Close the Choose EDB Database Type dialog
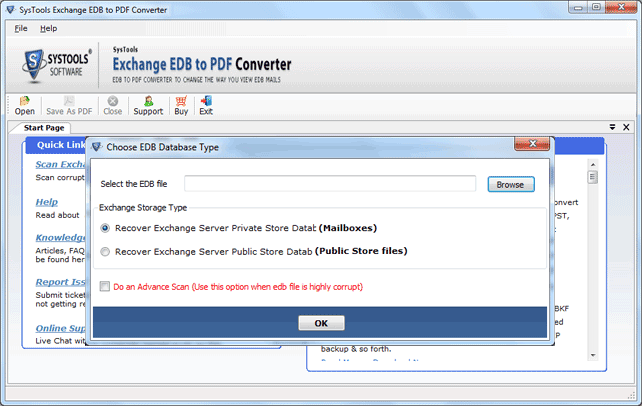This screenshot has height=406, width=642. click(x=532, y=144)
